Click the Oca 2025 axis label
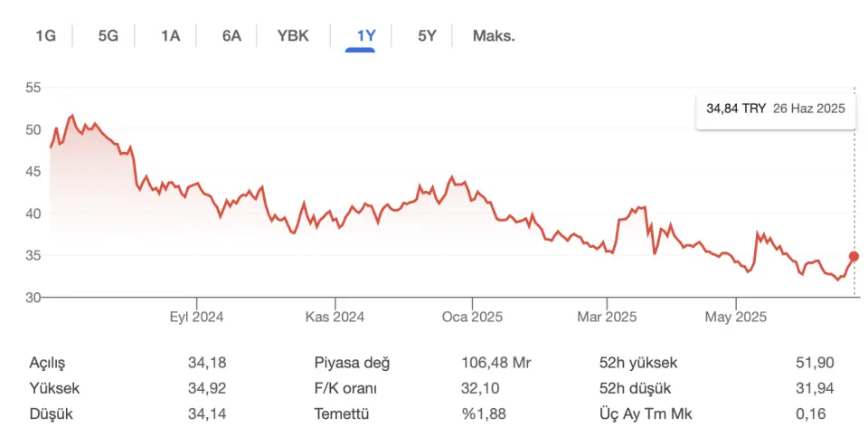 point(472,318)
